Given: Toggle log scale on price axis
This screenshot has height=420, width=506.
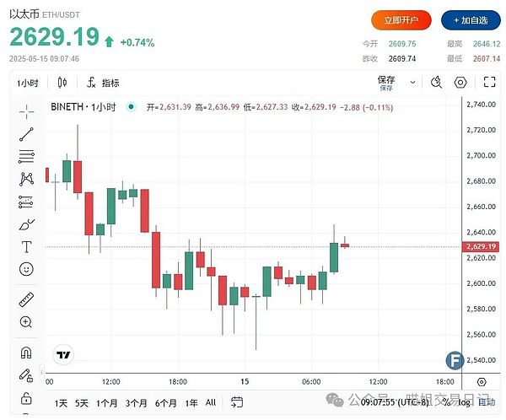Looking at the screenshot, I should point(466,402).
